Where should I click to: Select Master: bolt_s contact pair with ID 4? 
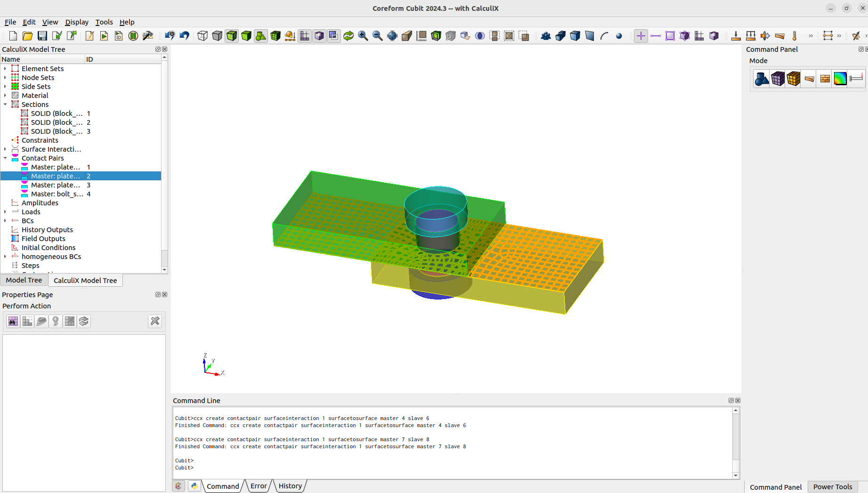tap(55, 194)
